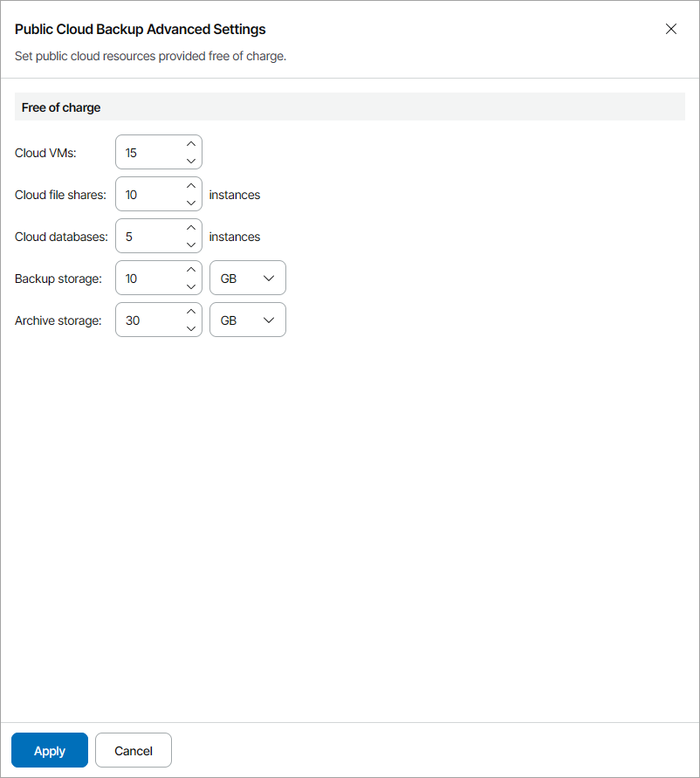Apply the advanced settings
Screen dimensions: 700x778
tap(50, 750)
